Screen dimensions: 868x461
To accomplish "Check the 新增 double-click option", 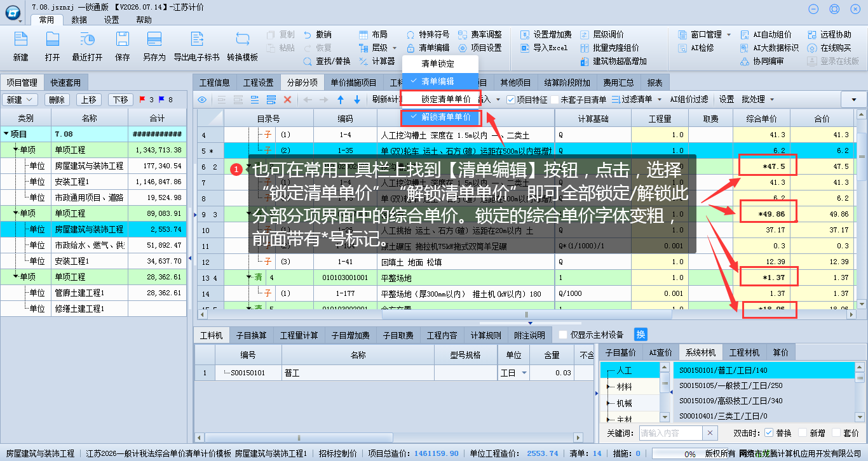I will coord(803,432).
